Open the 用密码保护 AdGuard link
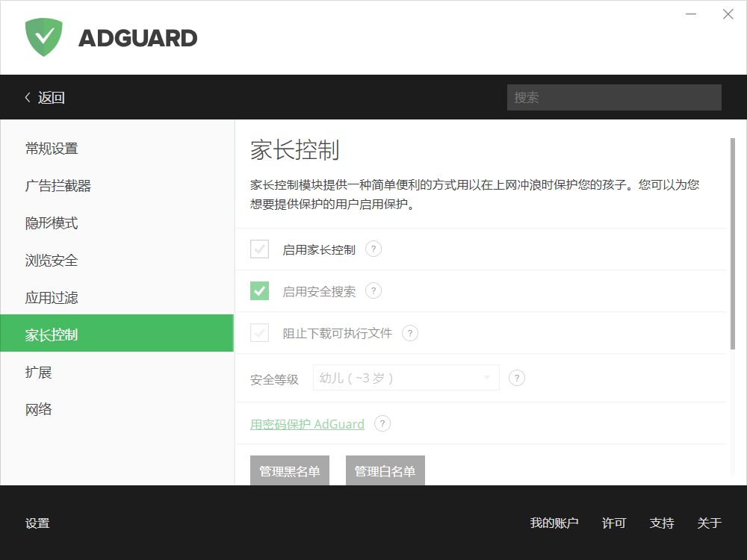 (307, 424)
